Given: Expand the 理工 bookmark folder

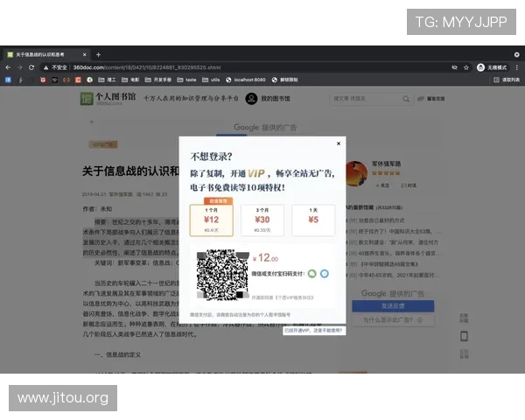Looking at the screenshot, I should click(107, 80).
